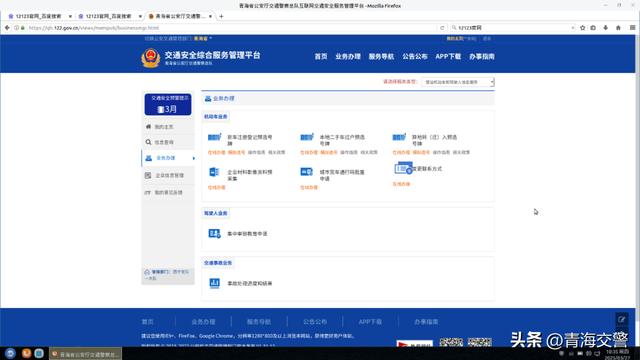Click the 3月 traffic safety alert banner
The image size is (640, 360).
(x=168, y=104)
